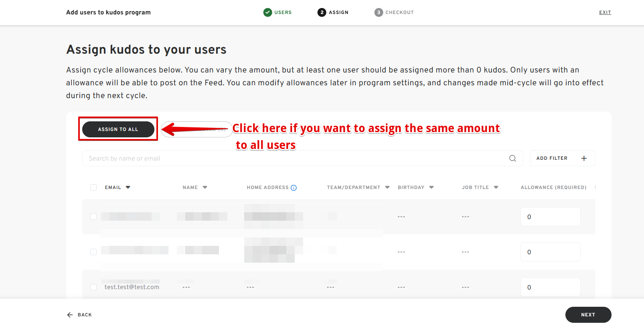Go to the Users step tab
644x330 pixels.
[283, 12]
